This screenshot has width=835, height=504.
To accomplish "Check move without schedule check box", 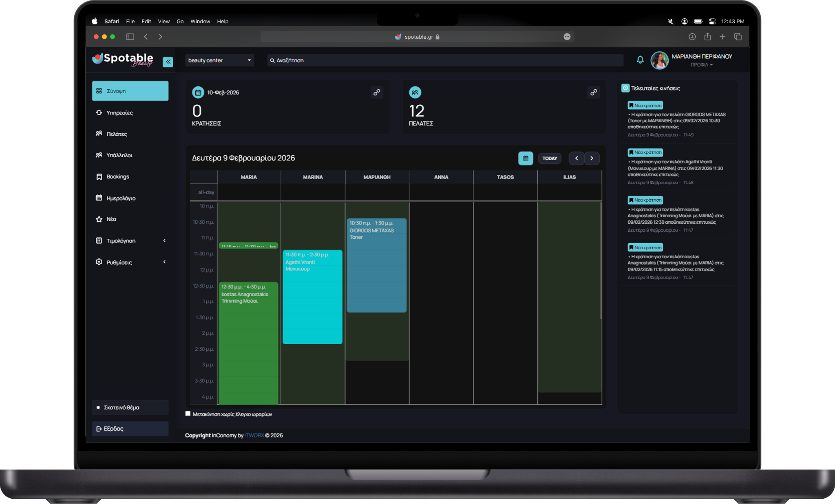I will (x=188, y=414).
